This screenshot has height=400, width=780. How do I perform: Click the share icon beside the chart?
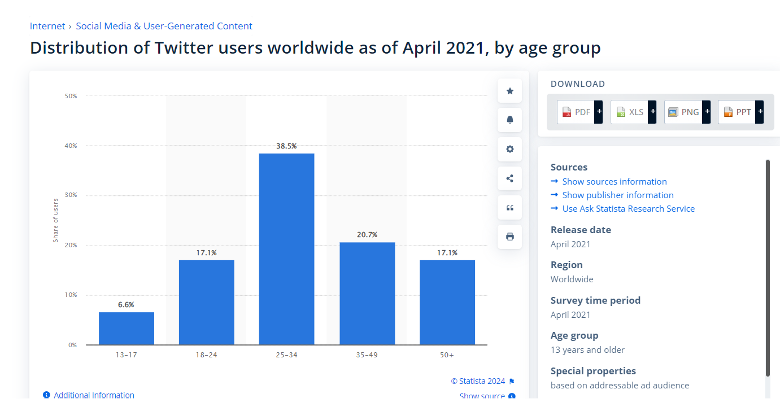click(x=509, y=178)
